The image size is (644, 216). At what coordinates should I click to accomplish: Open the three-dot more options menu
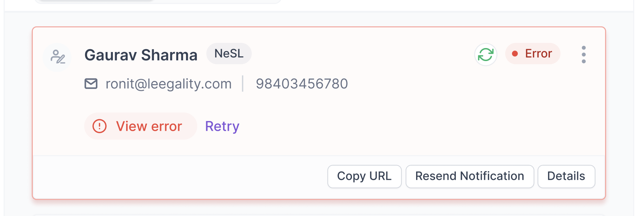(583, 55)
